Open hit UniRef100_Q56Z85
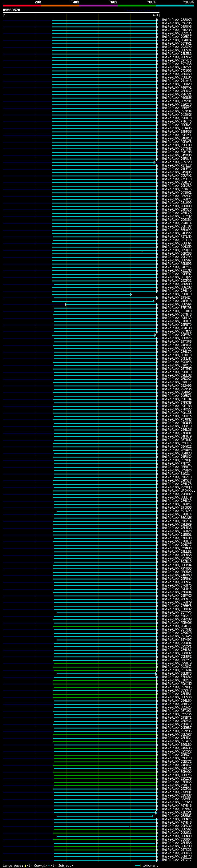The height and width of the screenshot is (868, 197). [177, 23]
